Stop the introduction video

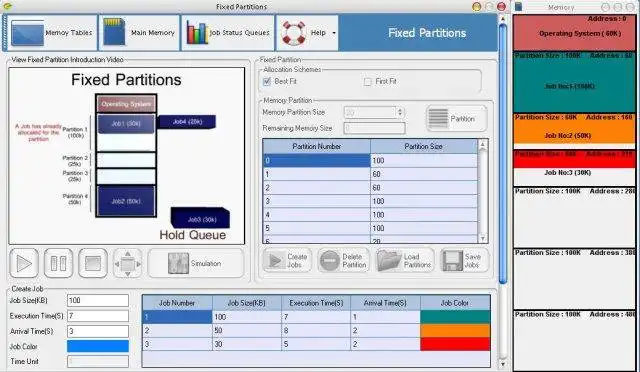click(x=93, y=263)
